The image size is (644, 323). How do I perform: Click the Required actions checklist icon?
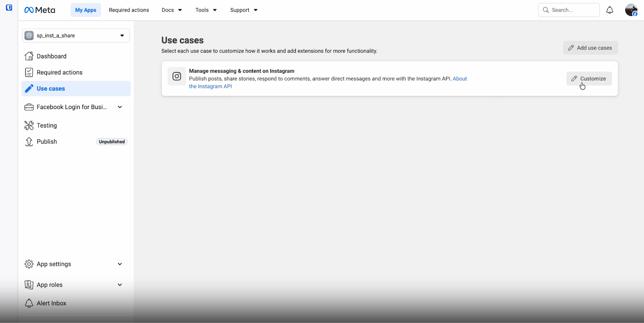29,72
